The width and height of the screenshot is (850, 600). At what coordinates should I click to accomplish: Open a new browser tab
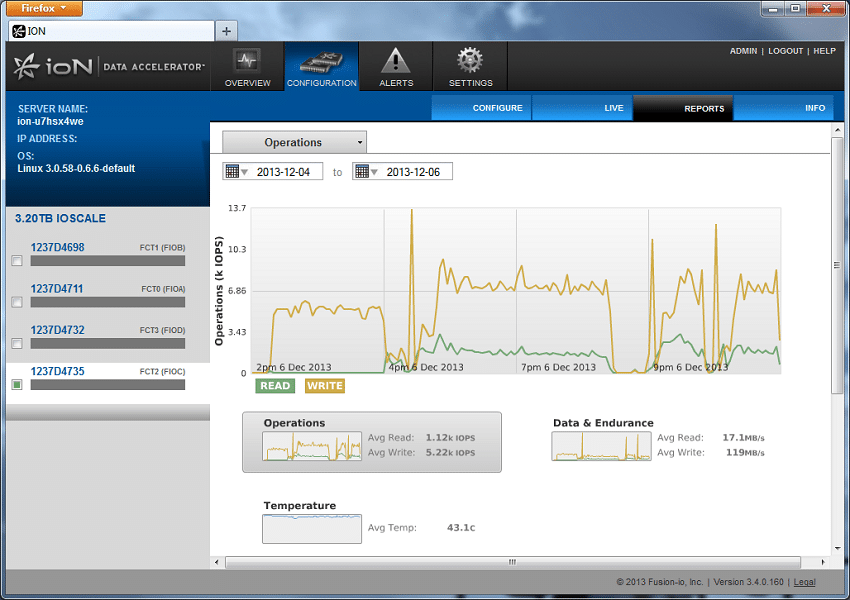pyautogui.click(x=226, y=31)
